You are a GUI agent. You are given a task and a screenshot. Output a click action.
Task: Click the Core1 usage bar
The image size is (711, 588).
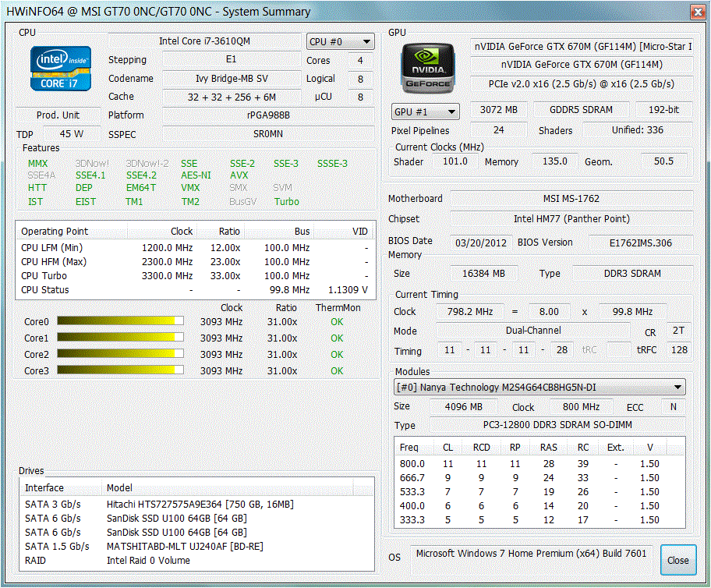click(120, 338)
